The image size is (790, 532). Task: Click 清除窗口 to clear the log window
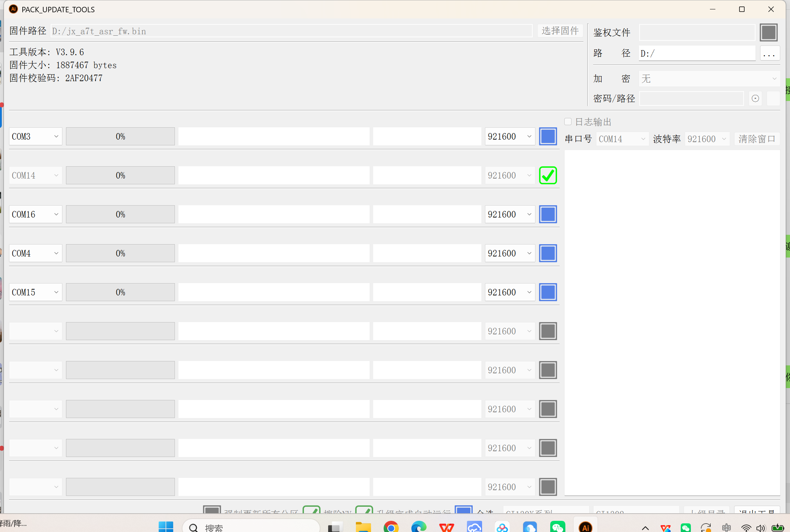coord(756,139)
